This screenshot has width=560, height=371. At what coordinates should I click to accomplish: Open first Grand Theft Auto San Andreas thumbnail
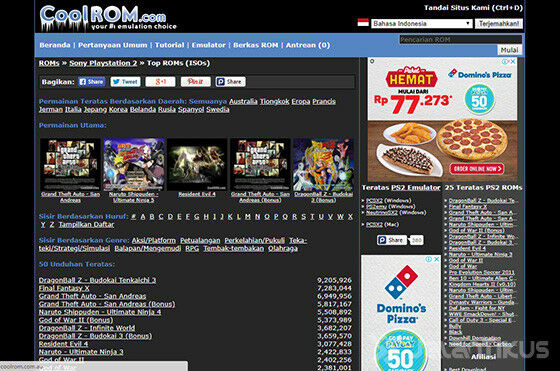click(70, 165)
